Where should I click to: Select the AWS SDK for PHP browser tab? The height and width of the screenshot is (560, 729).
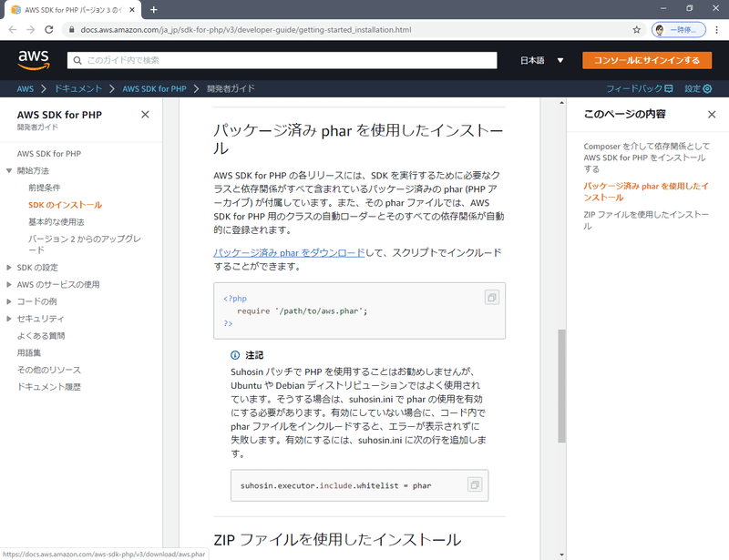point(73,9)
